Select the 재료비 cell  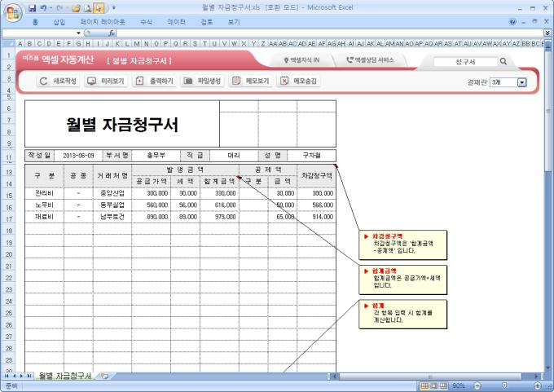(x=45, y=217)
